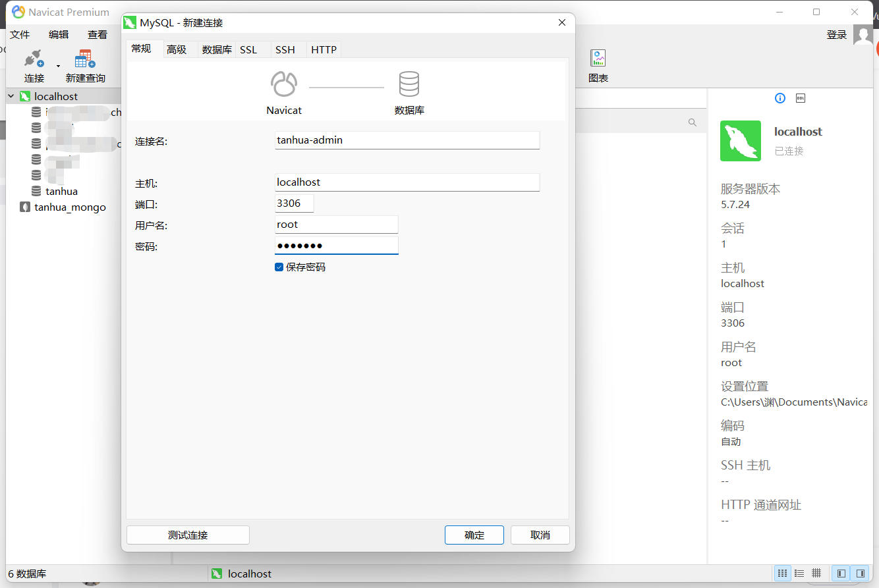This screenshot has width=879, height=588.
Task: Collapse the localhost connection tree node
Action: pos(11,96)
